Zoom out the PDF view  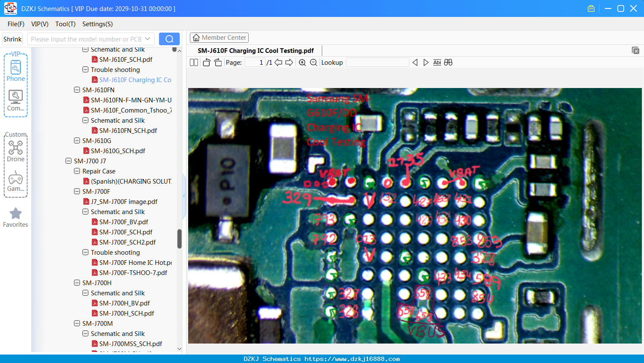coord(313,63)
